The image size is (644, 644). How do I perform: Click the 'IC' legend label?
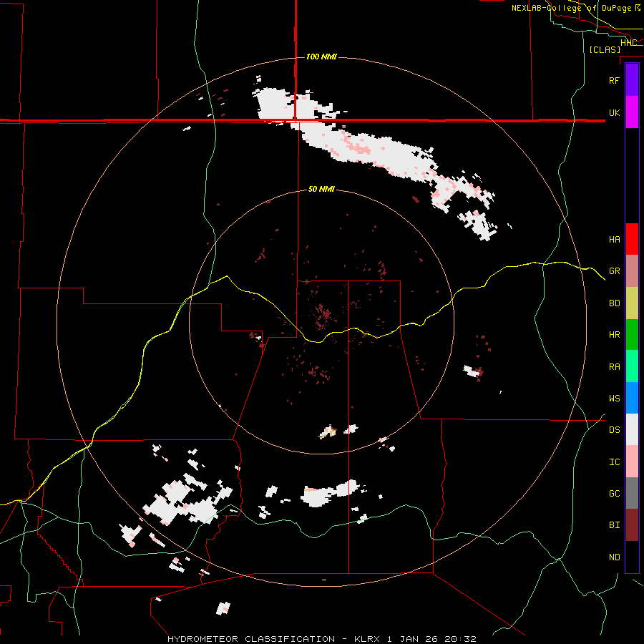click(x=614, y=462)
